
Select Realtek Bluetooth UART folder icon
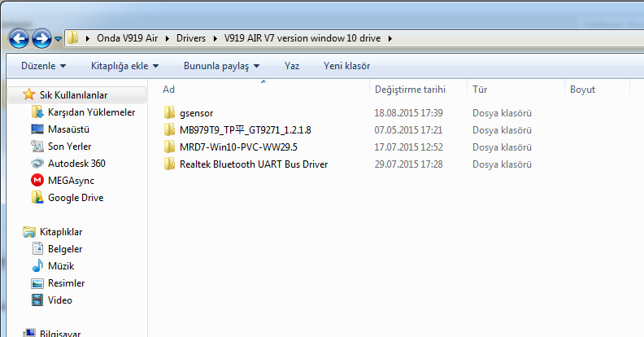click(169, 164)
